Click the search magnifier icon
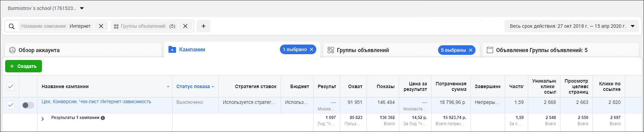Image resolution: width=644 pixels, height=132 pixels. 12,26
